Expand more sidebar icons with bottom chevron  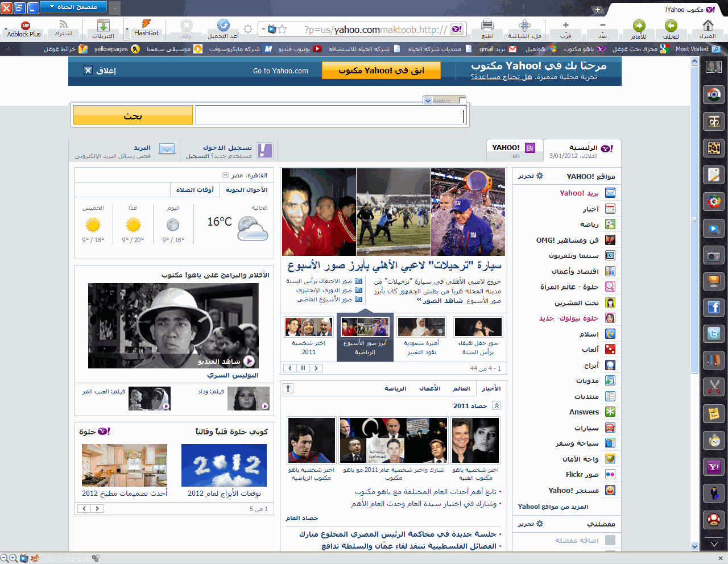point(714,544)
